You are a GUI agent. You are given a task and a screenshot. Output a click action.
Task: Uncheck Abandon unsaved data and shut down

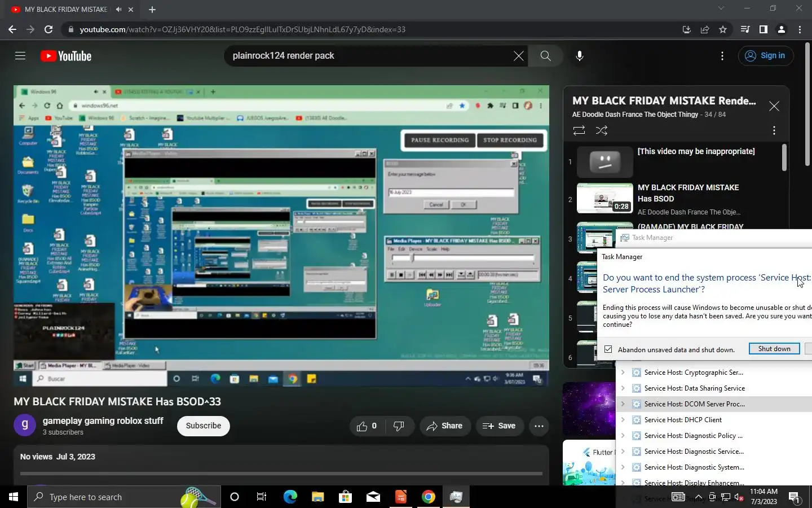[x=608, y=349]
